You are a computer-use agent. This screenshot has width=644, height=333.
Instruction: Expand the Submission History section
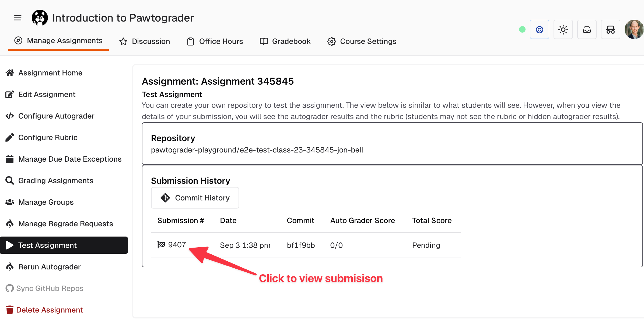click(x=191, y=181)
